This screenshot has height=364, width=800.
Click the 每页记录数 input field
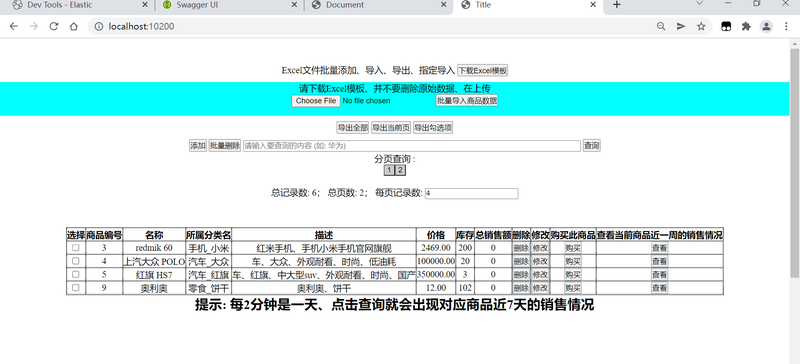[x=471, y=193]
